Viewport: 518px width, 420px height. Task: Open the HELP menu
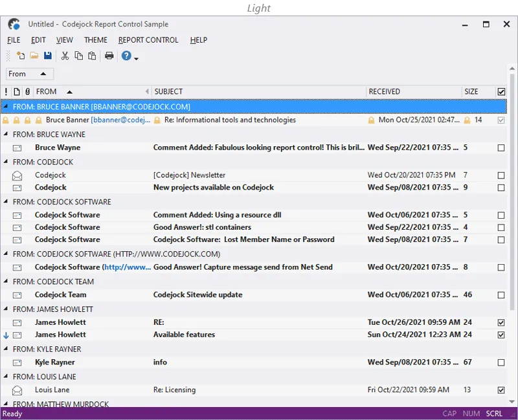point(199,40)
